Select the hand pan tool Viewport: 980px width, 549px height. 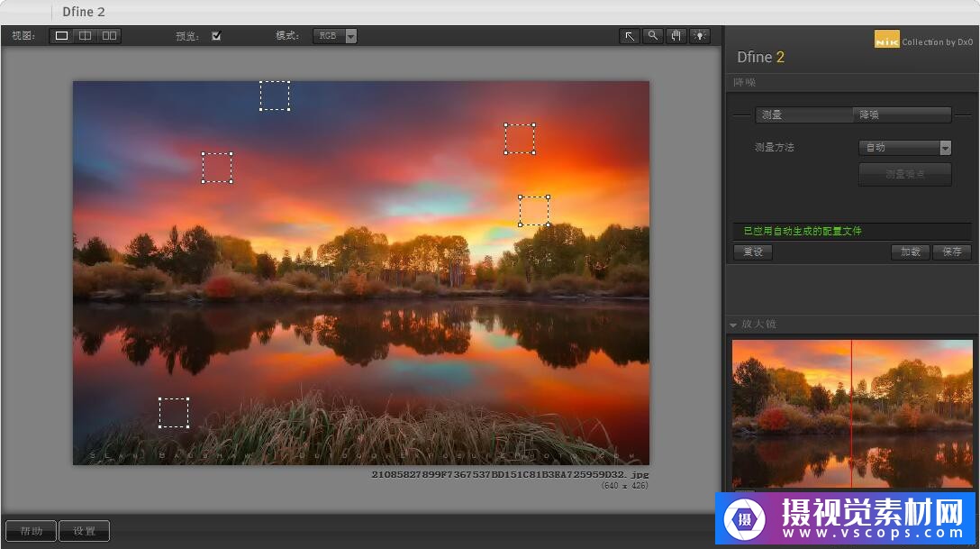(x=676, y=36)
